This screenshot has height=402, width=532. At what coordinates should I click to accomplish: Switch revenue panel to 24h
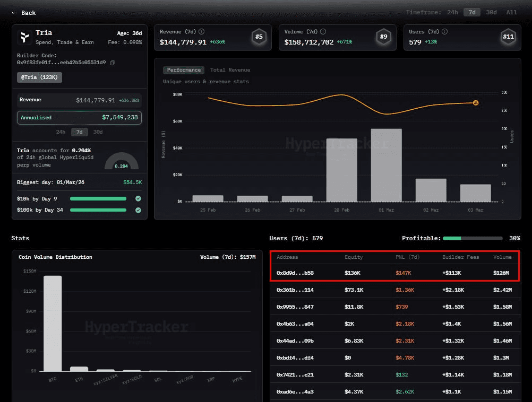tap(61, 132)
